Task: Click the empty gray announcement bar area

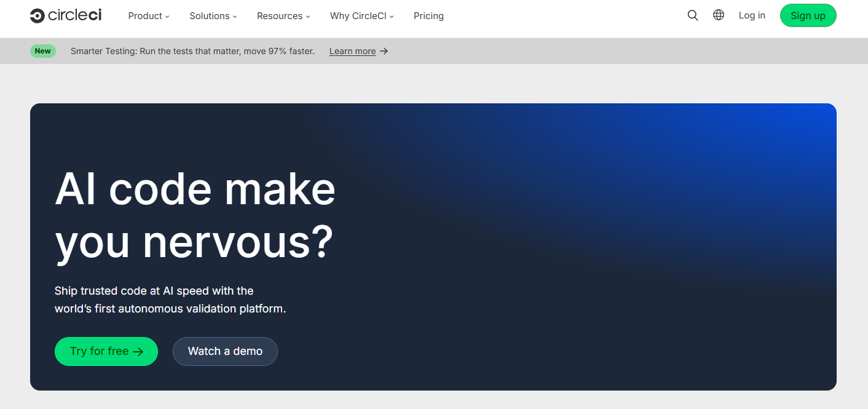Action: pyautogui.click(x=615, y=51)
